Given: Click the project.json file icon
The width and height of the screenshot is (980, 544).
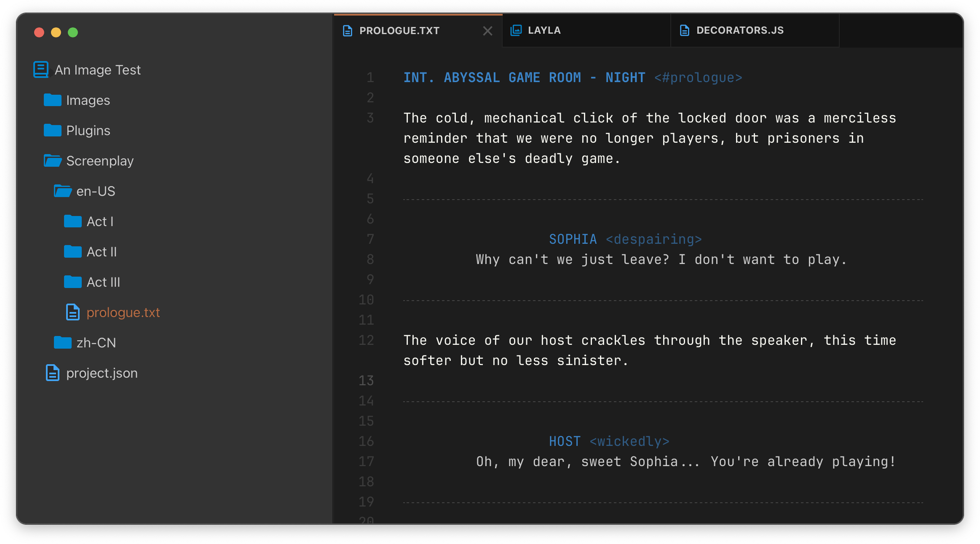Looking at the screenshot, I should pyautogui.click(x=53, y=373).
